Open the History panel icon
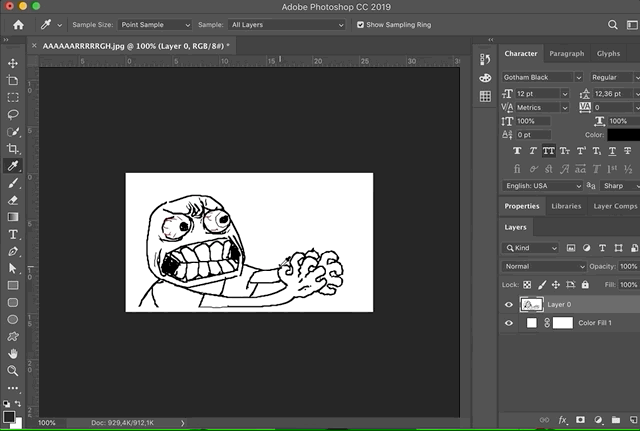Image resolution: width=640 pixels, height=431 pixels. pos(485,60)
